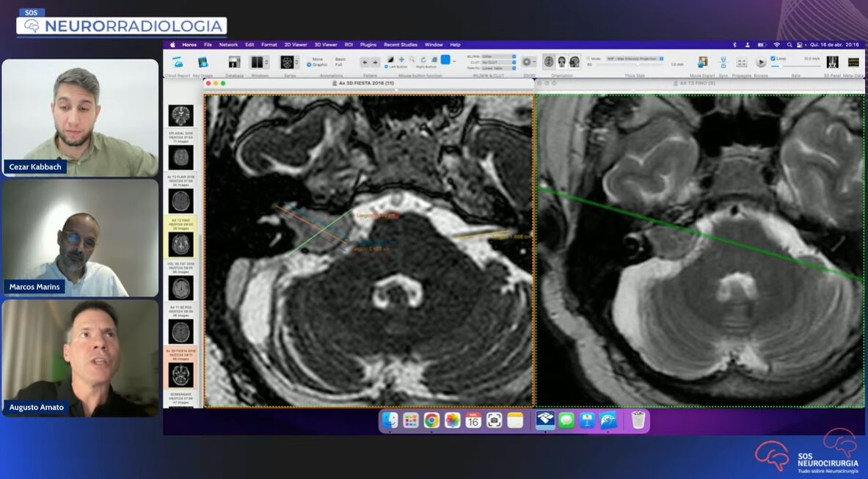This screenshot has height=479, width=868.
Task: Open the 2D Viewer menu
Action: [x=296, y=45]
